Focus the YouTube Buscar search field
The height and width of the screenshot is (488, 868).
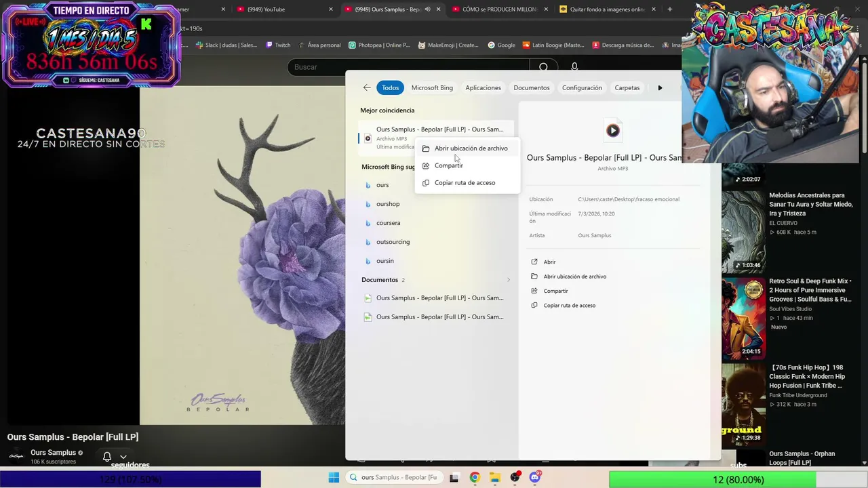pos(408,67)
